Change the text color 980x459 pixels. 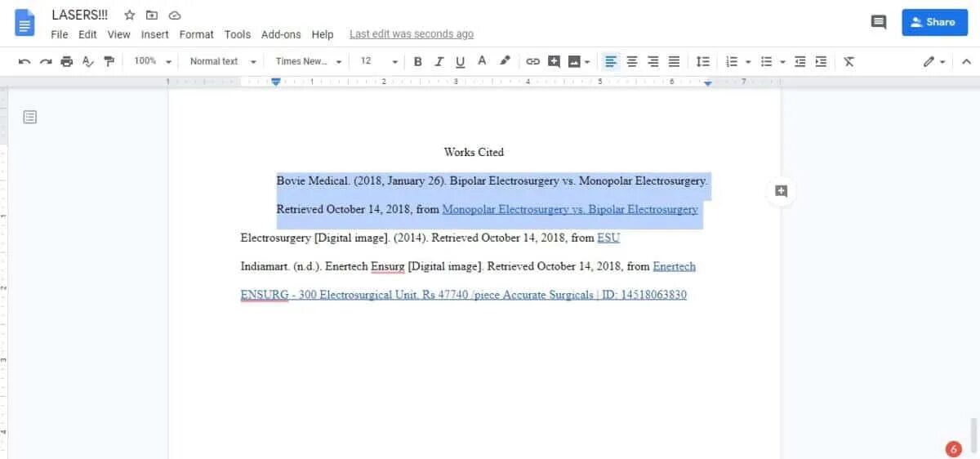point(482,61)
